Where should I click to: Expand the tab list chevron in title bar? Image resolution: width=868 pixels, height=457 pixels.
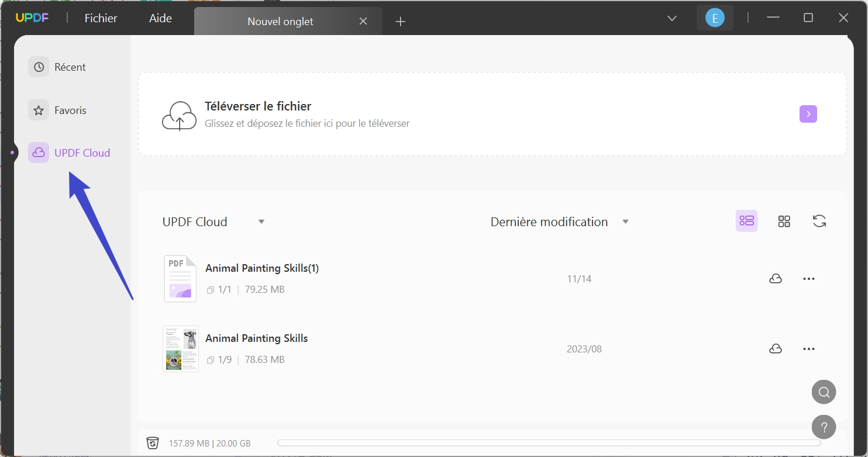point(672,18)
